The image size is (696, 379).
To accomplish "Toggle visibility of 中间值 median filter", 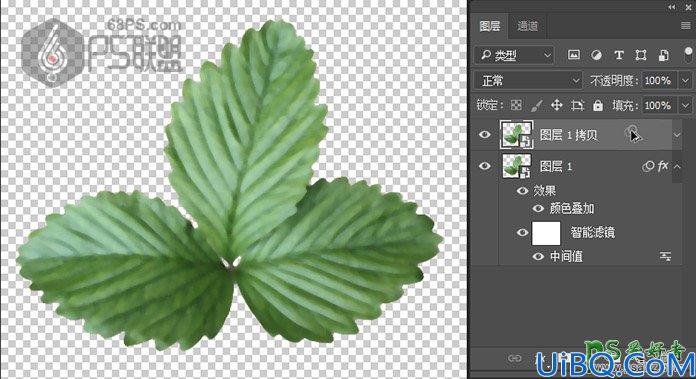I will 538,257.
